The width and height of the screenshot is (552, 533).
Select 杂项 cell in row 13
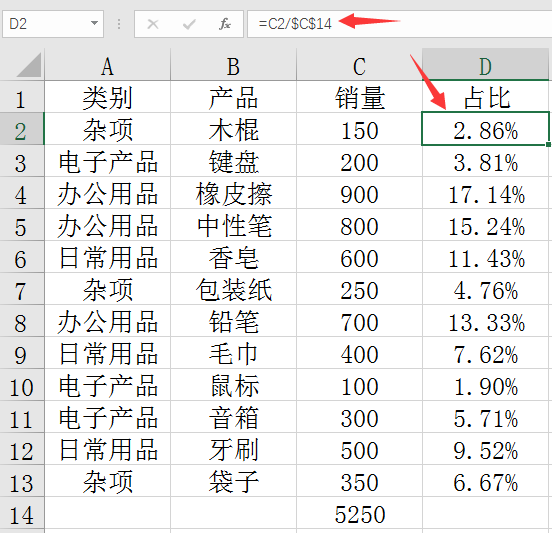tap(107, 481)
